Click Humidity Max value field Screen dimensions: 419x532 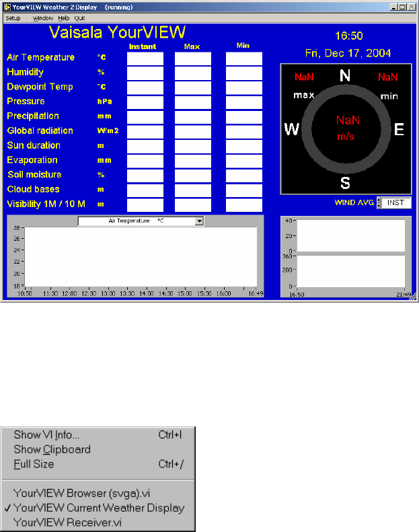tap(193, 73)
